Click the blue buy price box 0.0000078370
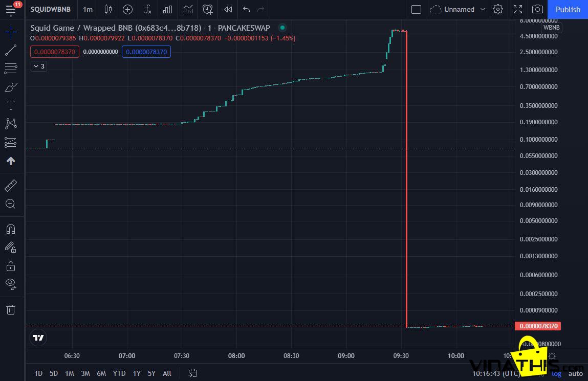Viewport: 588px width, 381px height. click(x=146, y=52)
